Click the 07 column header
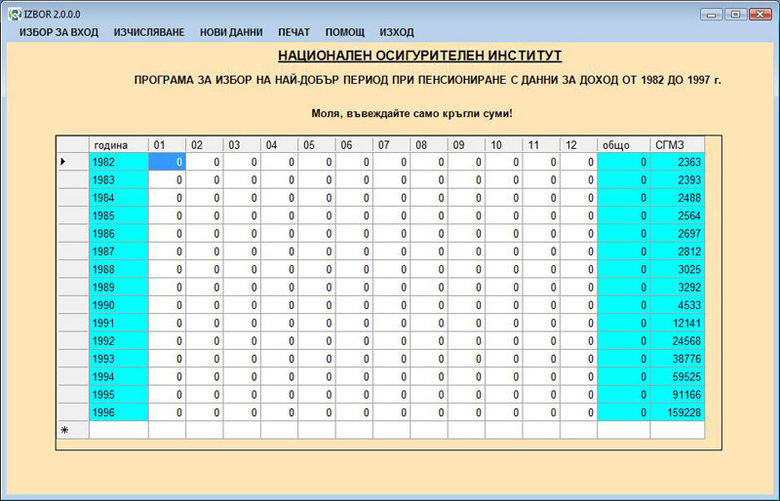 [391, 145]
